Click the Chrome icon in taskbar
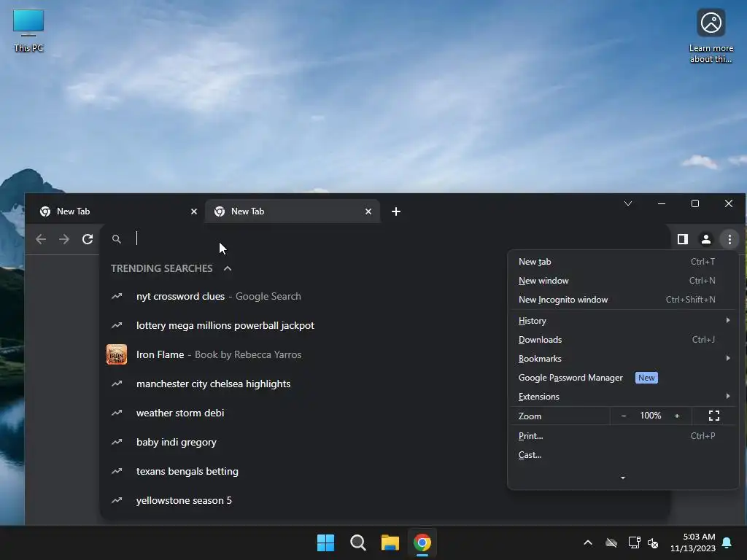This screenshot has width=747, height=560. [422, 542]
